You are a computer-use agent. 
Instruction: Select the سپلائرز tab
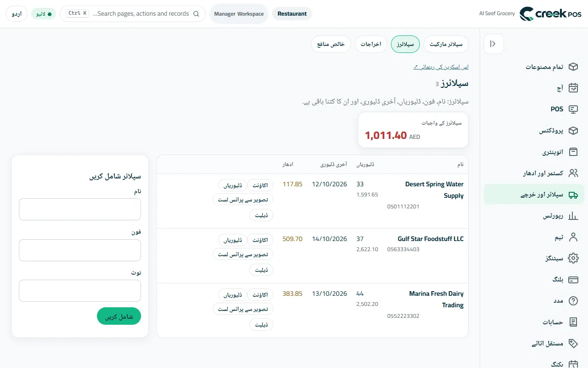click(405, 44)
